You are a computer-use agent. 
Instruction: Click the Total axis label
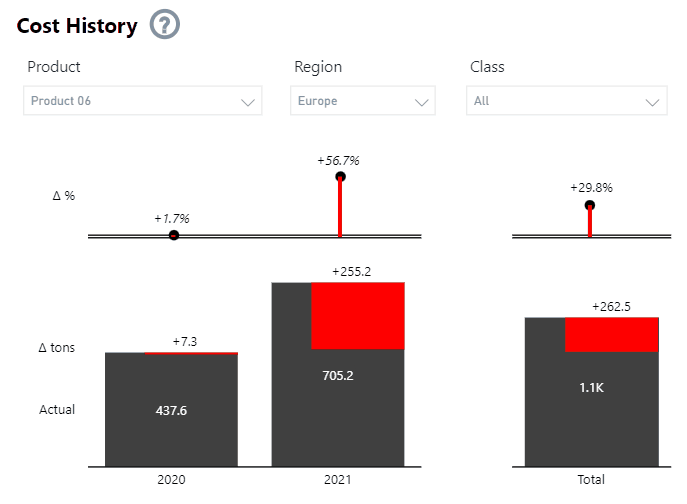click(x=591, y=480)
